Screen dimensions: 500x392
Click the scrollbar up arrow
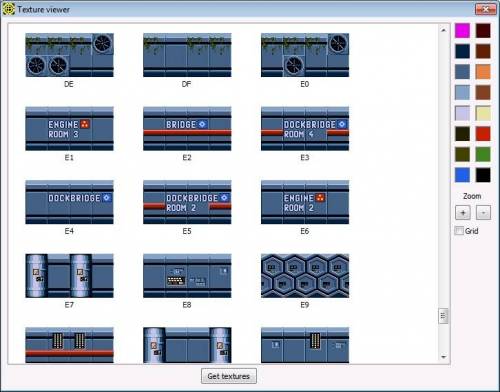pyautogui.click(x=443, y=30)
